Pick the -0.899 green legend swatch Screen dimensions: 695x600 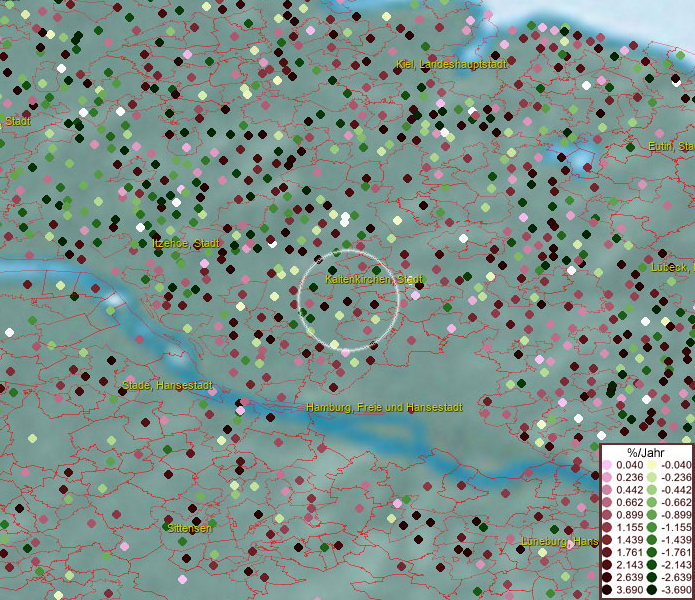click(x=652, y=515)
